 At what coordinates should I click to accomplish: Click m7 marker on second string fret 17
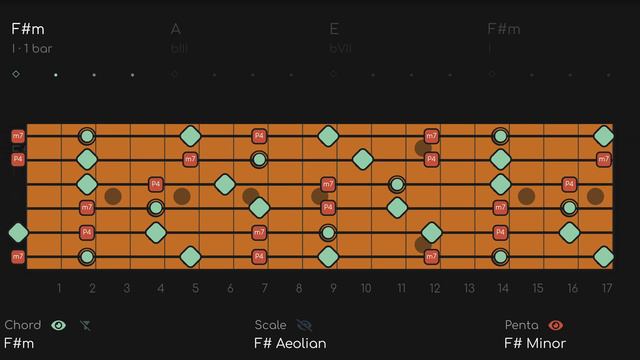[x=604, y=159]
